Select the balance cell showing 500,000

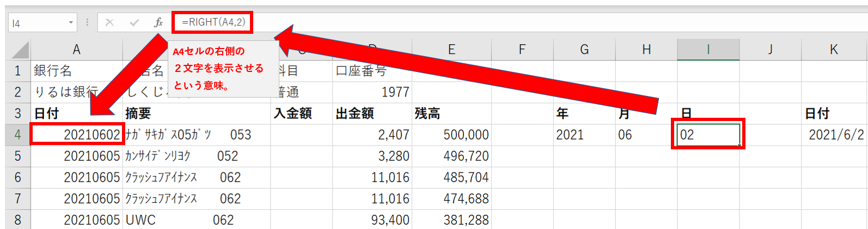[451, 135]
